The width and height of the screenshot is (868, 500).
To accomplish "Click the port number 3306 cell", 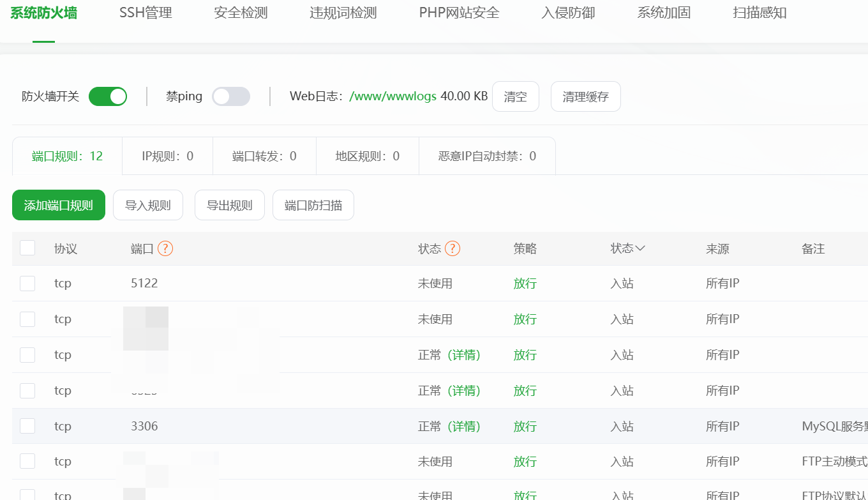I will pos(144,426).
